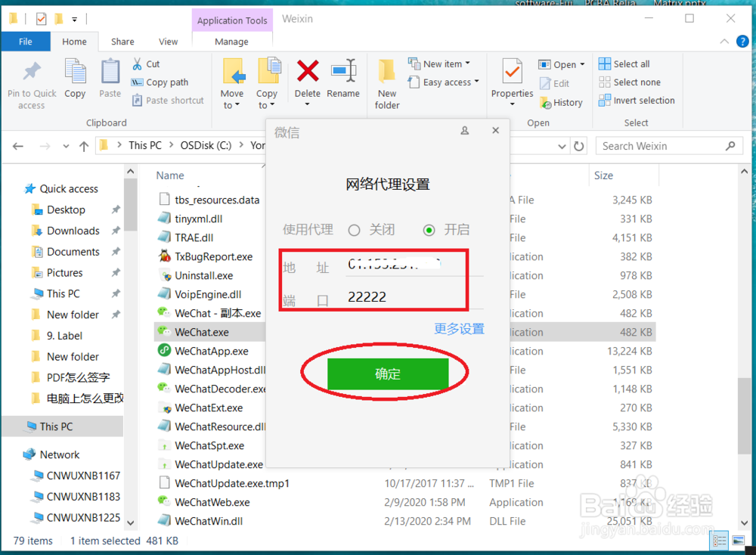Click the WeChat dialog user profile icon
This screenshot has height=555, width=756.
(x=465, y=130)
